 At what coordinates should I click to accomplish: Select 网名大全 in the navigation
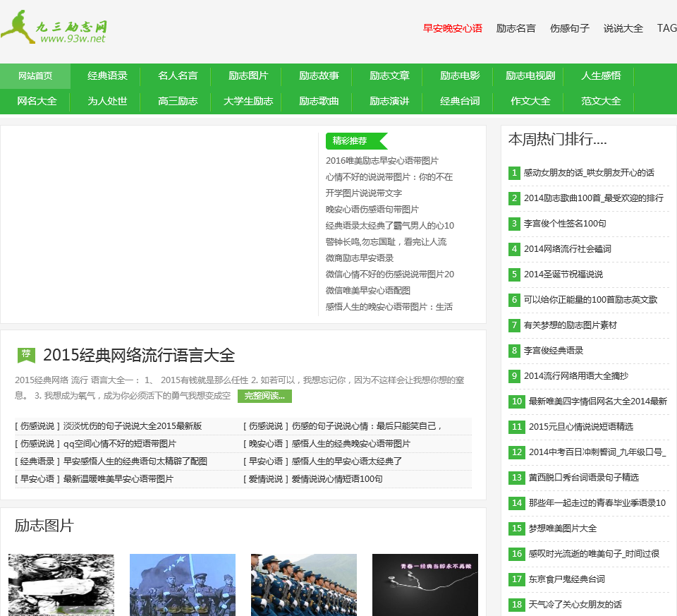(37, 101)
